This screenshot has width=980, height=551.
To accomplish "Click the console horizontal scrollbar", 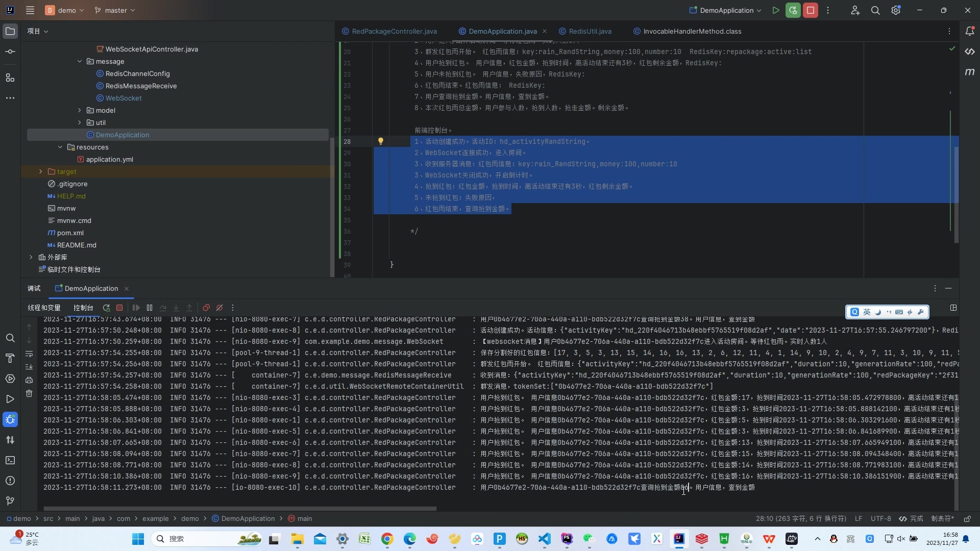I will point(240,509).
